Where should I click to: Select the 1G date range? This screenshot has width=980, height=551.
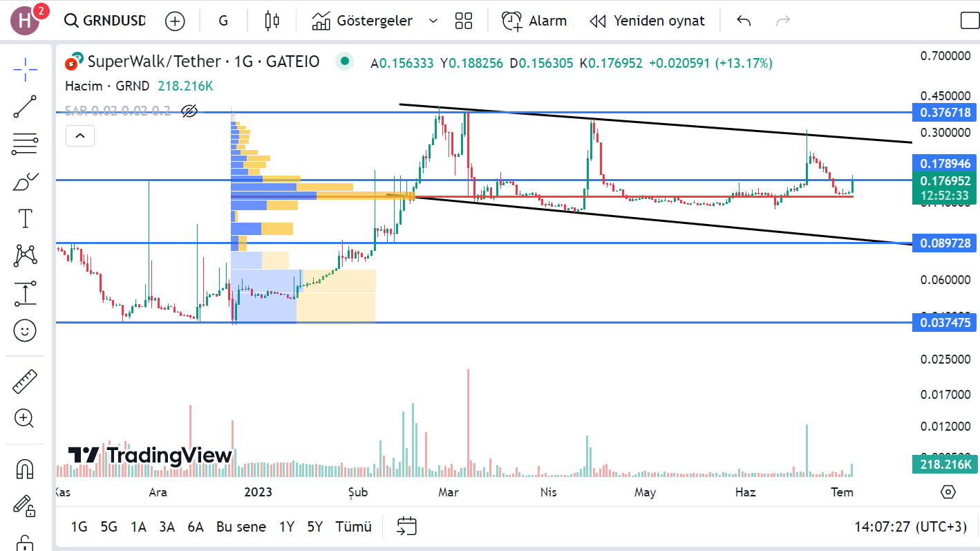click(79, 527)
